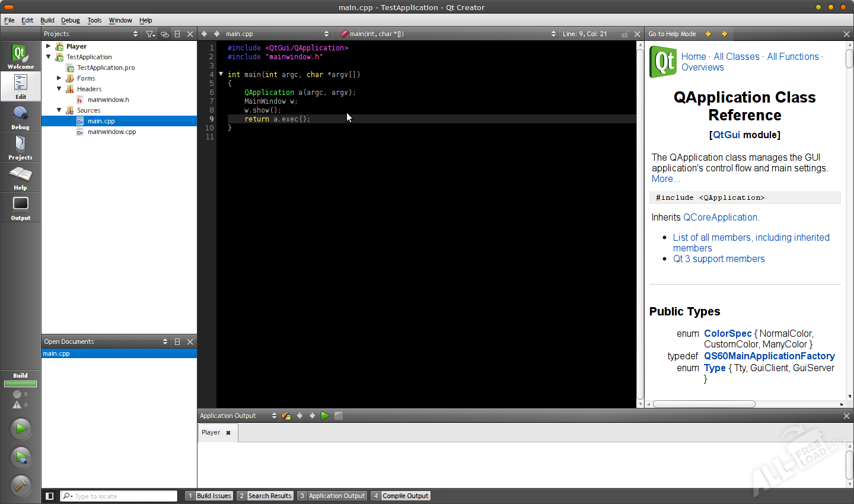Switch to Debug mode in sidebar

pos(20,117)
